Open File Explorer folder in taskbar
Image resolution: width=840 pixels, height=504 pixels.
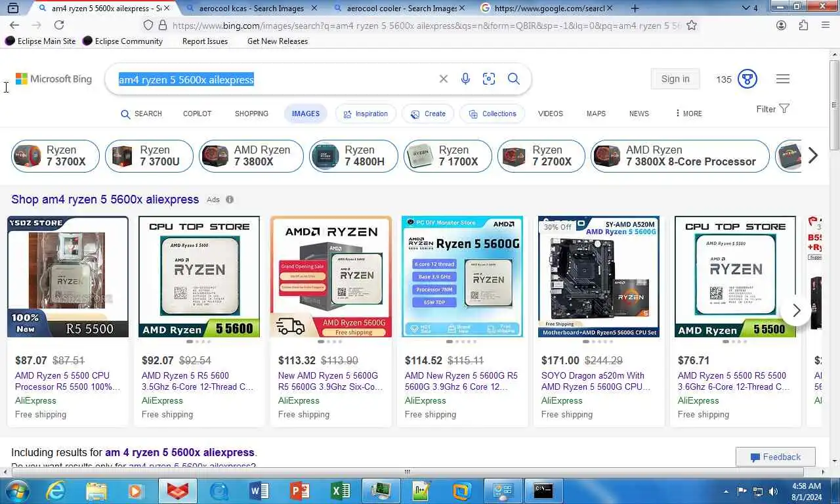point(96,491)
